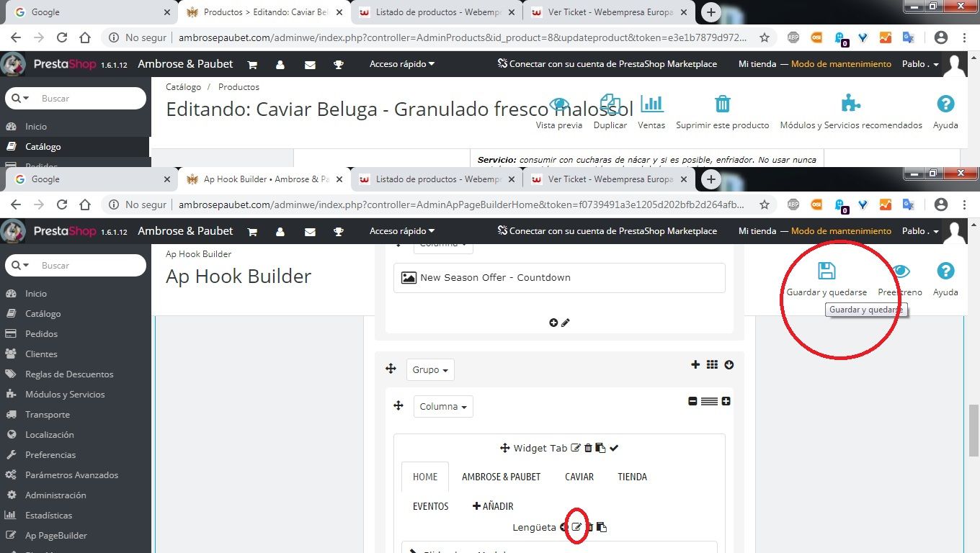
Task: Open Vista previa in product editor window
Action: click(x=559, y=112)
